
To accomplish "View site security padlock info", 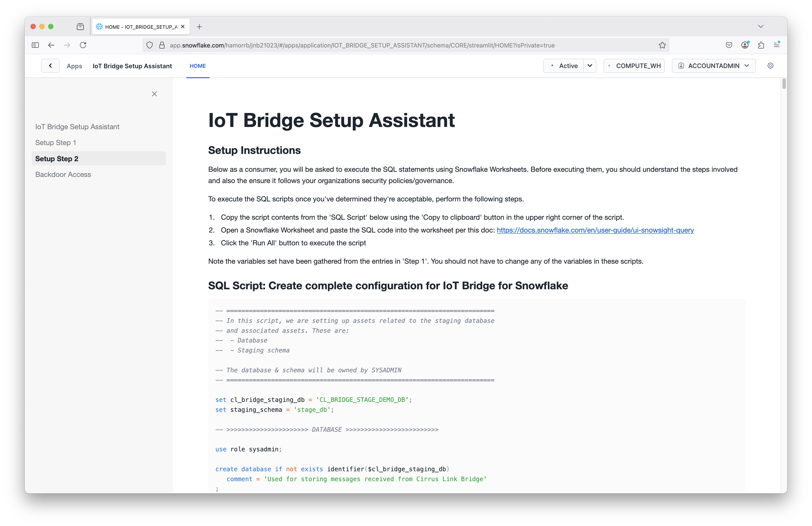I will [x=162, y=45].
